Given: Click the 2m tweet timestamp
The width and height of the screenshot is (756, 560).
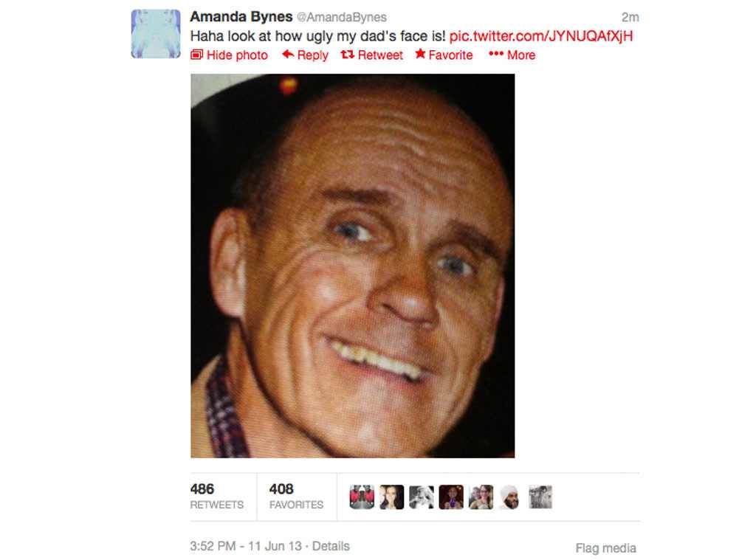Looking at the screenshot, I should tap(630, 18).
